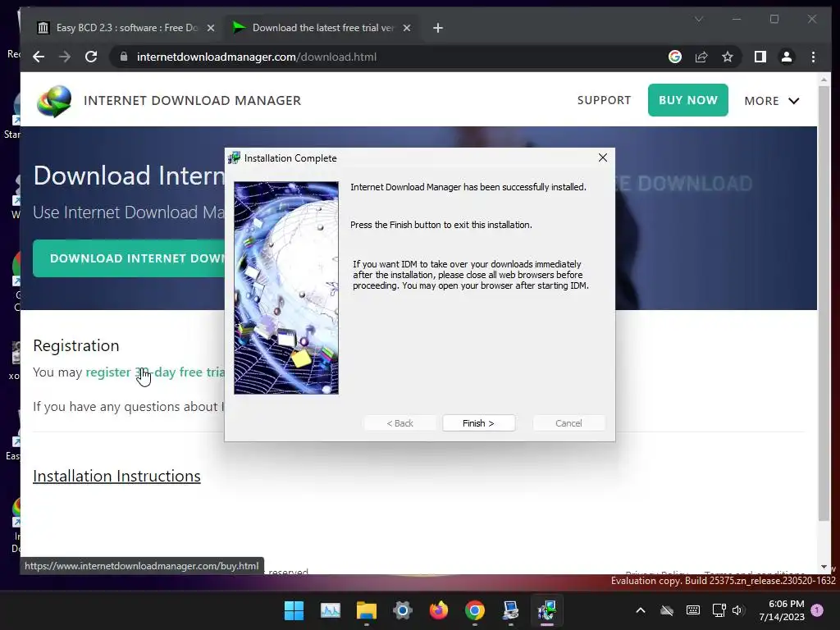This screenshot has width=840, height=630.
Task: Open the clock showing 6:06 PM
Action: pos(782,610)
